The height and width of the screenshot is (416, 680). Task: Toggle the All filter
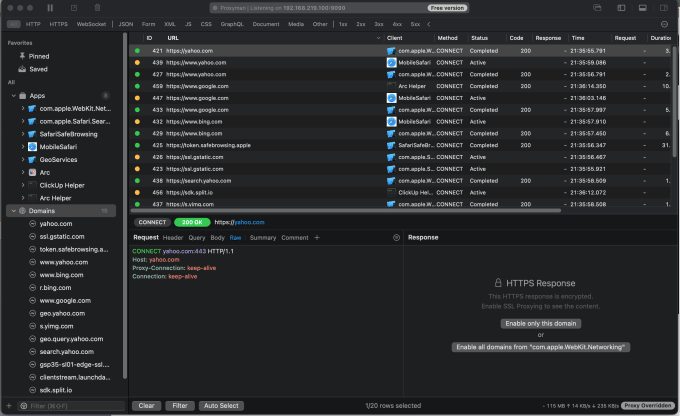click(x=14, y=24)
